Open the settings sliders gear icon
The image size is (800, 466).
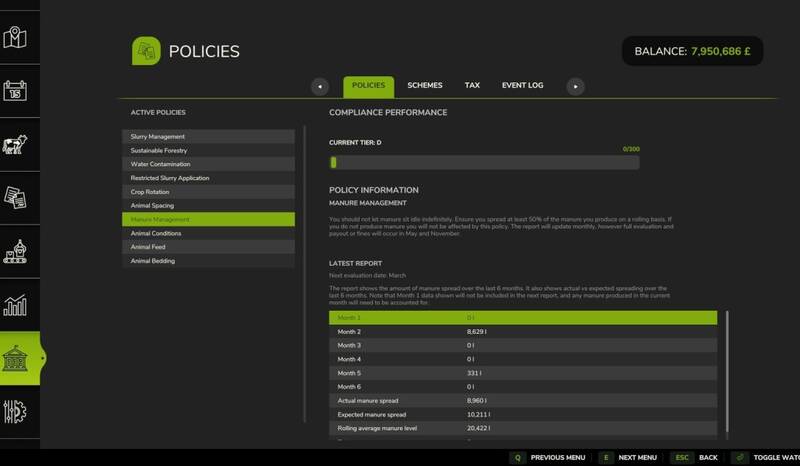coord(17,411)
